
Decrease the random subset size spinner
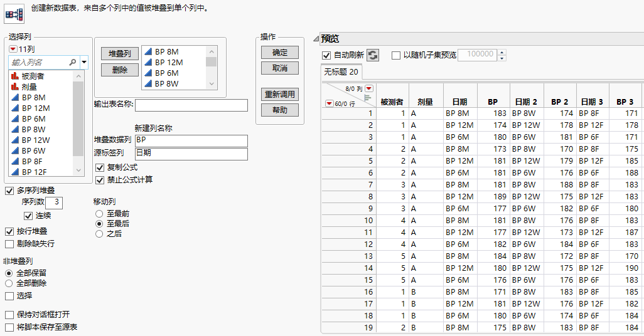pos(502,58)
